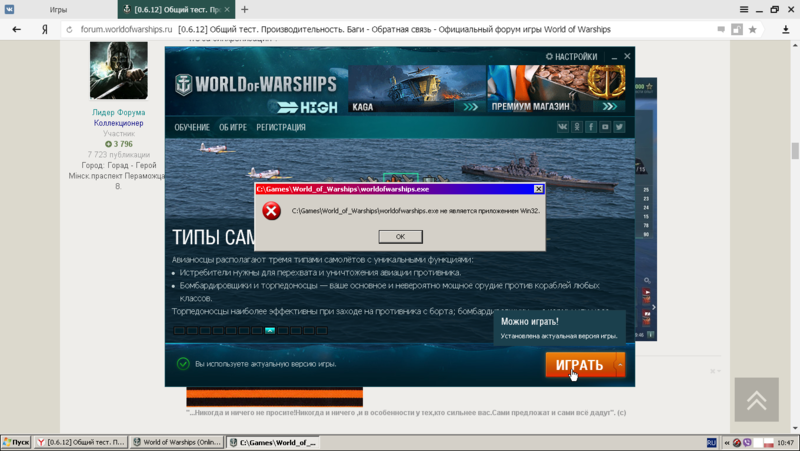Switch to C:\Games\World_of_ taskbar item
The width and height of the screenshot is (800, 451).
(x=273, y=442)
